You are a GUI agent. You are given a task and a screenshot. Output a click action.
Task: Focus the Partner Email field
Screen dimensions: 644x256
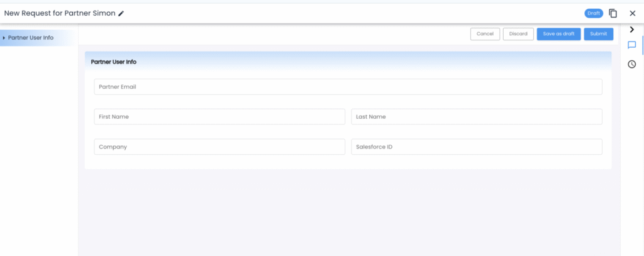pyautogui.click(x=348, y=87)
